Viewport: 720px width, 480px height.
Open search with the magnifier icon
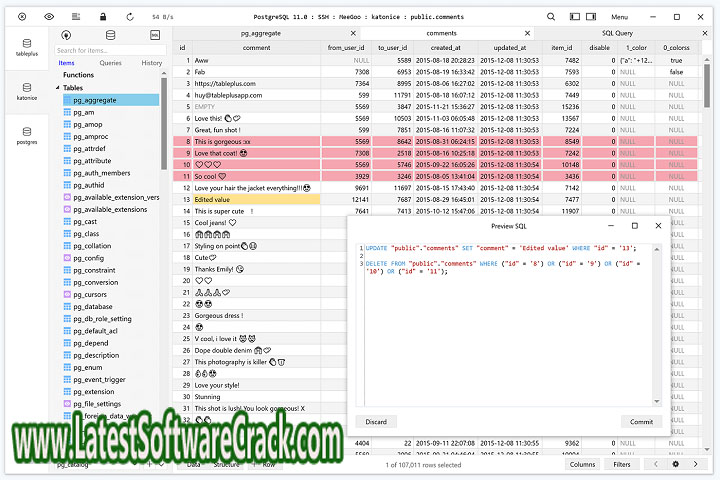pyautogui.click(x=551, y=17)
